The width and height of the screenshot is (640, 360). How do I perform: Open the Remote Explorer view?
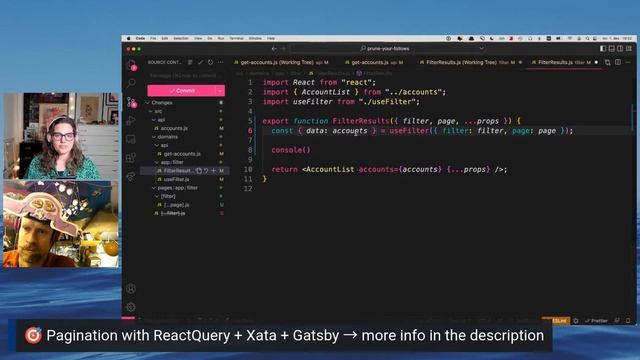point(131,139)
